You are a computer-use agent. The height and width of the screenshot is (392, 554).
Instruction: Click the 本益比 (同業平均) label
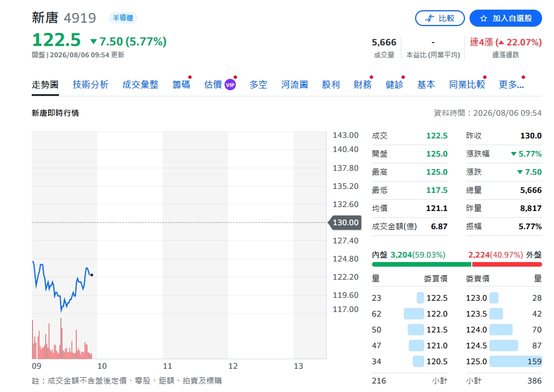[433, 55]
